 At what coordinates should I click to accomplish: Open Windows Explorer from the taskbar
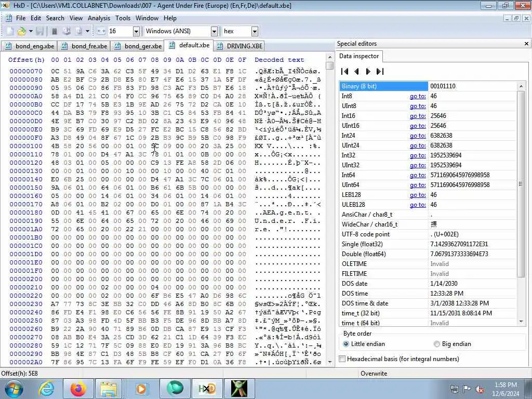click(x=109, y=389)
